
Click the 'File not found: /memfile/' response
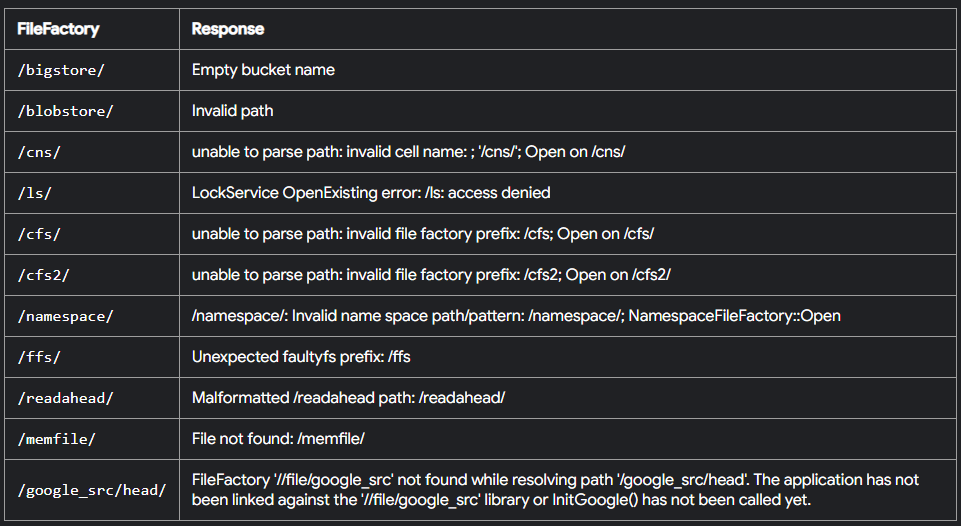tap(278, 439)
